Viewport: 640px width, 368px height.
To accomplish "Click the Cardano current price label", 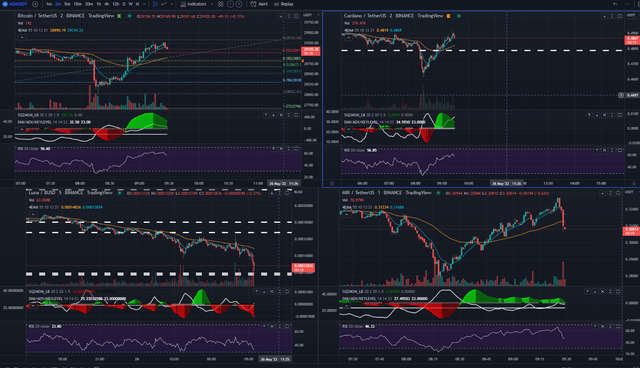I will point(632,40).
